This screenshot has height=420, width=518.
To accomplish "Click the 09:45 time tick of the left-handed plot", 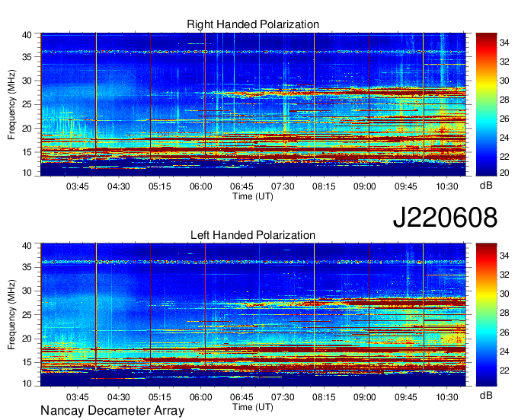I will [406, 396].
